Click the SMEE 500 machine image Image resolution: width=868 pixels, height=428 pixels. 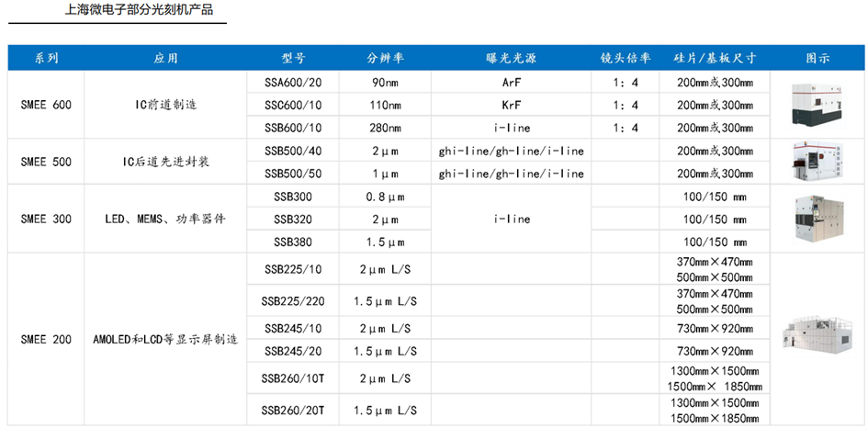coord(817,162)
